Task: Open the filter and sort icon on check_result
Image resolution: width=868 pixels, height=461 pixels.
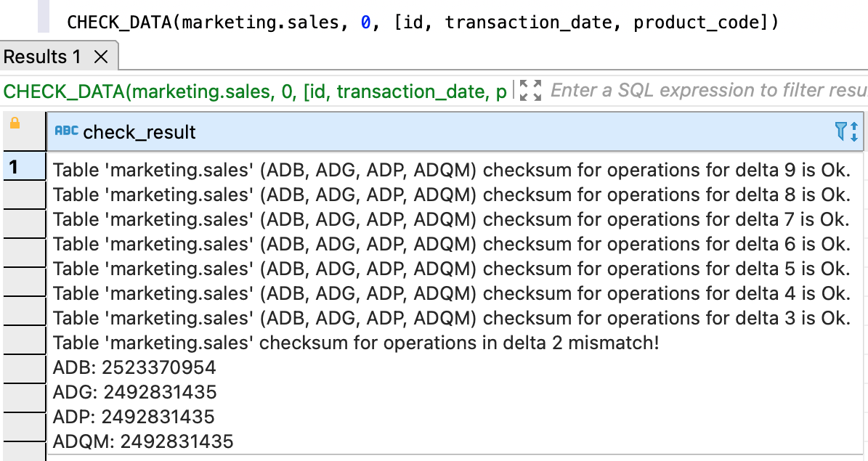Action: 847,131
